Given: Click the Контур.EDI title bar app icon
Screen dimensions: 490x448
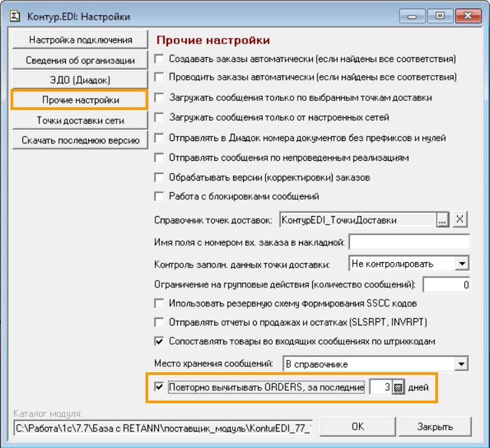Looking at the screenshot, I should pyautogui.click(x=14, y=16).
